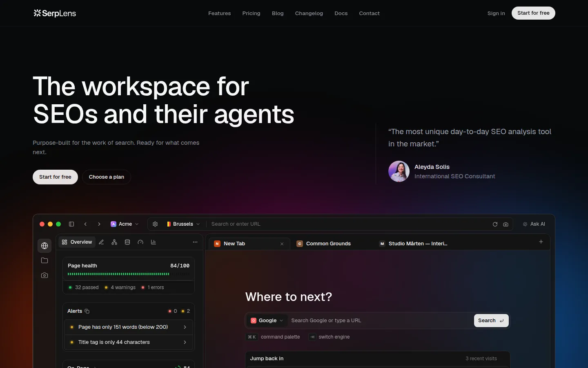Image resolution: width=588 pixels, height=368 pixels.
Task: Open the Brussels location dropdown
Action: click(183, 224)
